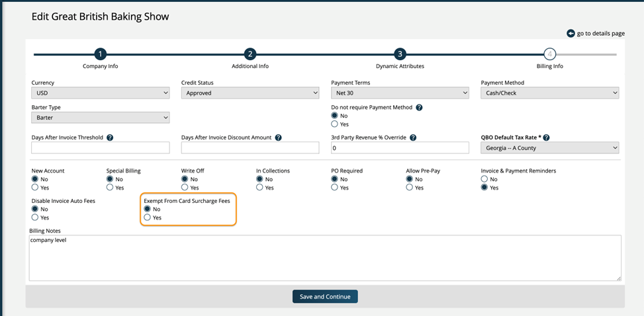Click help icon for 3rd Party Revenue % Override

pyautogui.click(x=413, y=138)
